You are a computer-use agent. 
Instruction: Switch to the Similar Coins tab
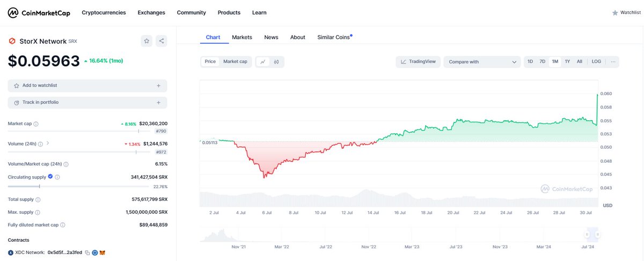pos(334,37)
